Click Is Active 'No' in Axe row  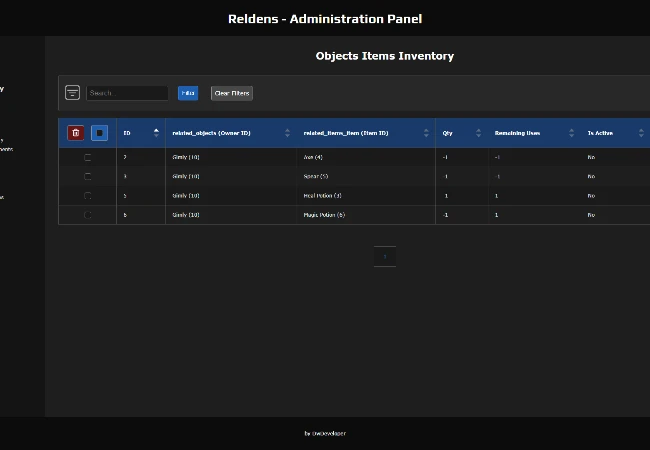[591, 157]
